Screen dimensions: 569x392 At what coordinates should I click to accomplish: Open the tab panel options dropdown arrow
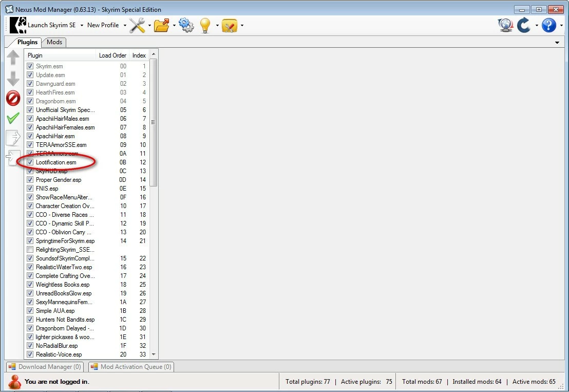point(557,43)
